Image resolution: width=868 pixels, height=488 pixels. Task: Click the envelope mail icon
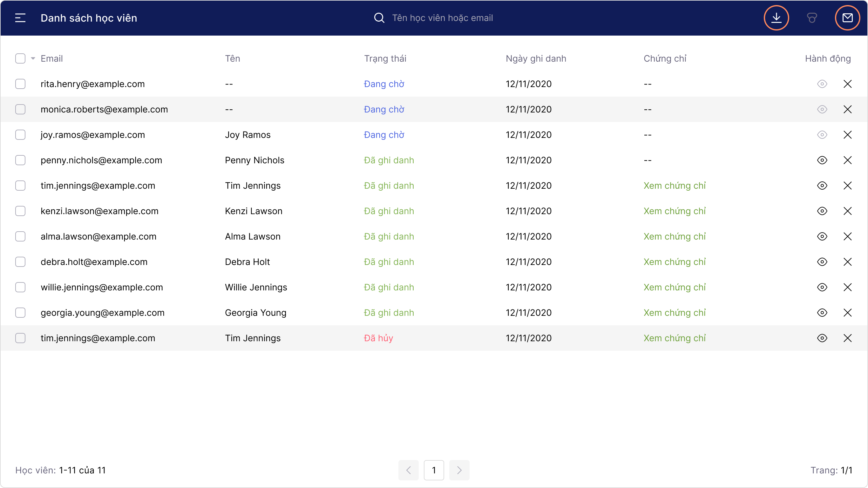tap(847, 18)
